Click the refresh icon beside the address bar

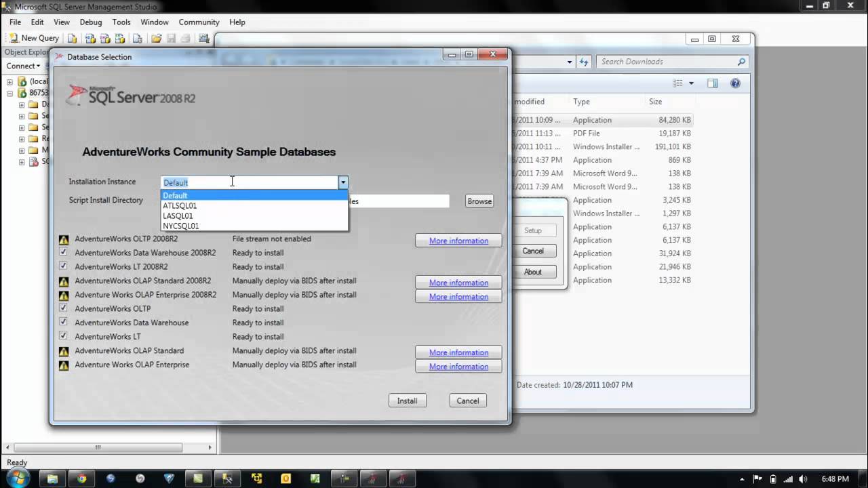pos(585,62)
